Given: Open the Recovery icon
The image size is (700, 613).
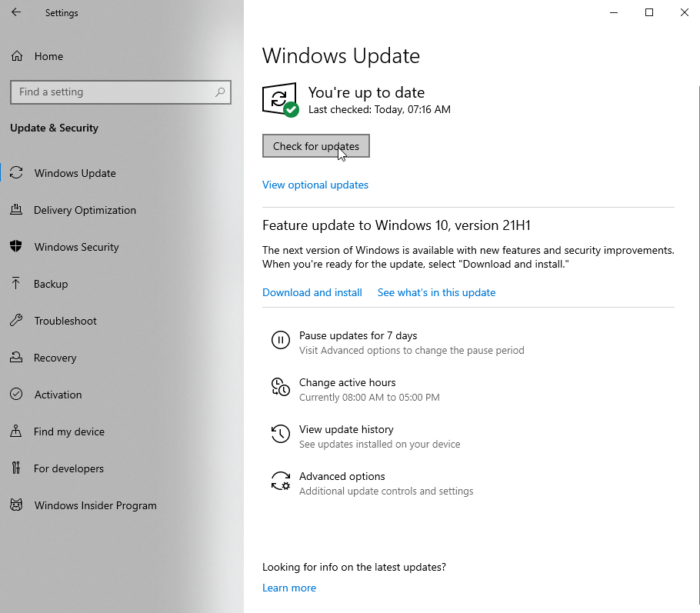Looking at the screenshot, I should pyautogui.click(x=15, y=358).
